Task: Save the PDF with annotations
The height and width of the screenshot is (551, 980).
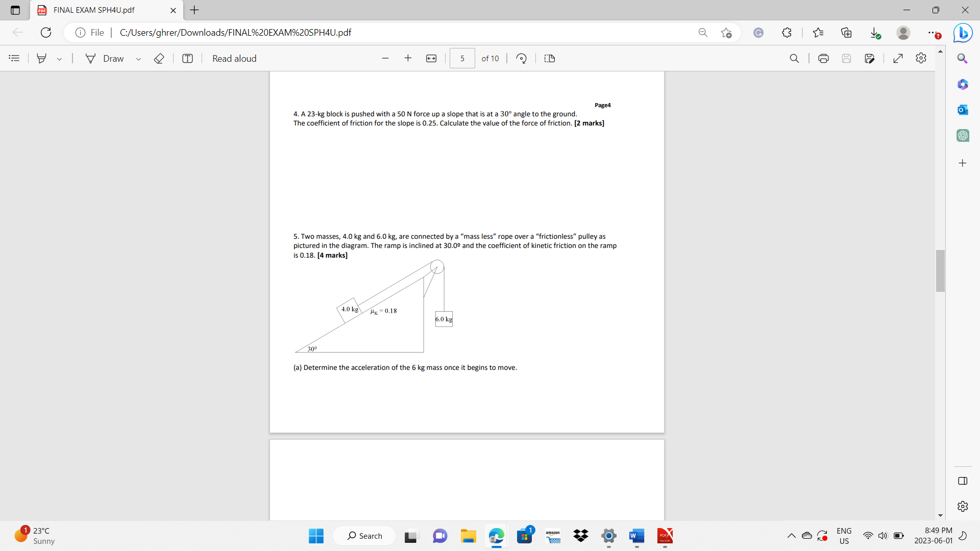Action: click(x=870, y=58)
